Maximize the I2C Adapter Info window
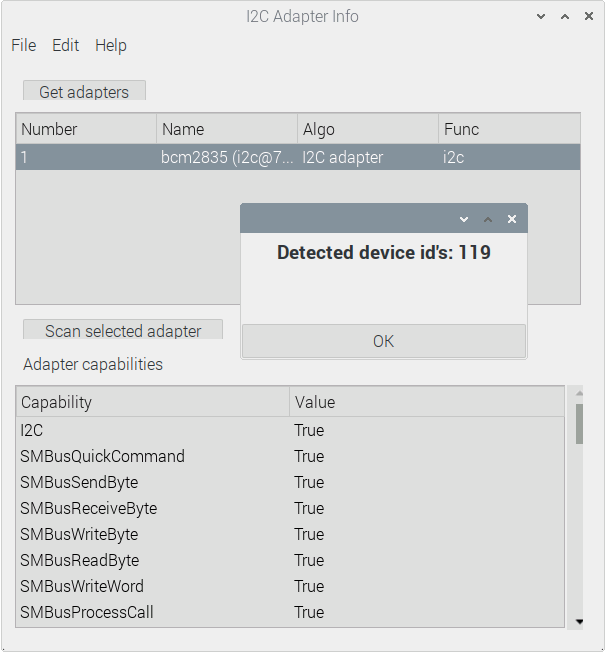This screenshot has height=654, width=608. tap(565, 17)
